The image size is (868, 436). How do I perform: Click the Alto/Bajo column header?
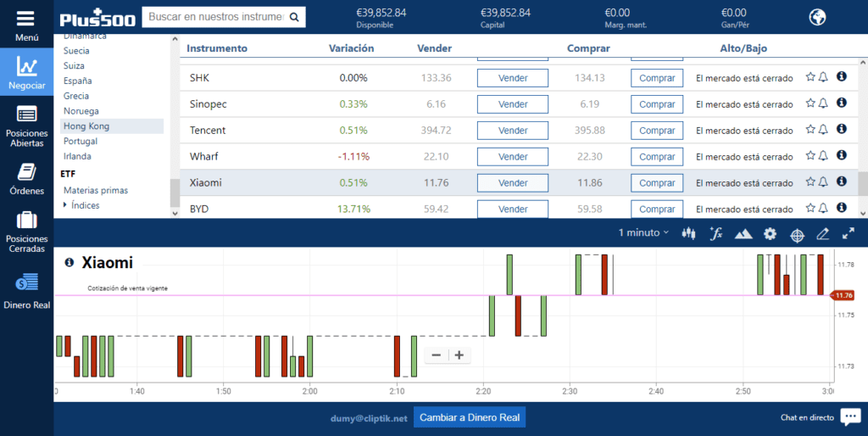[743, 48]
